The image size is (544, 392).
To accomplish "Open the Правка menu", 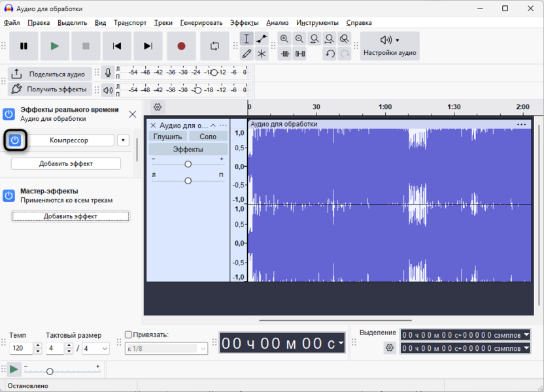I will tap(39, 23).
